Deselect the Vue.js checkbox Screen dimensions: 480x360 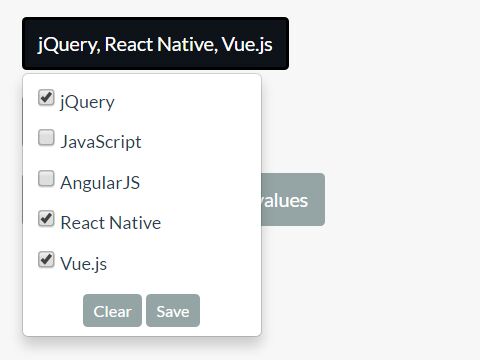(x=46, y=260)
